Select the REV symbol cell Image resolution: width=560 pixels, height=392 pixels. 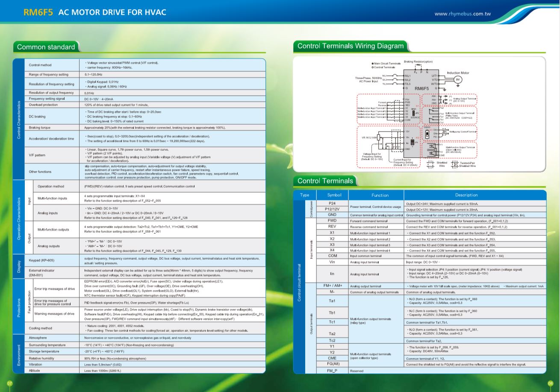tap(332, 227)
